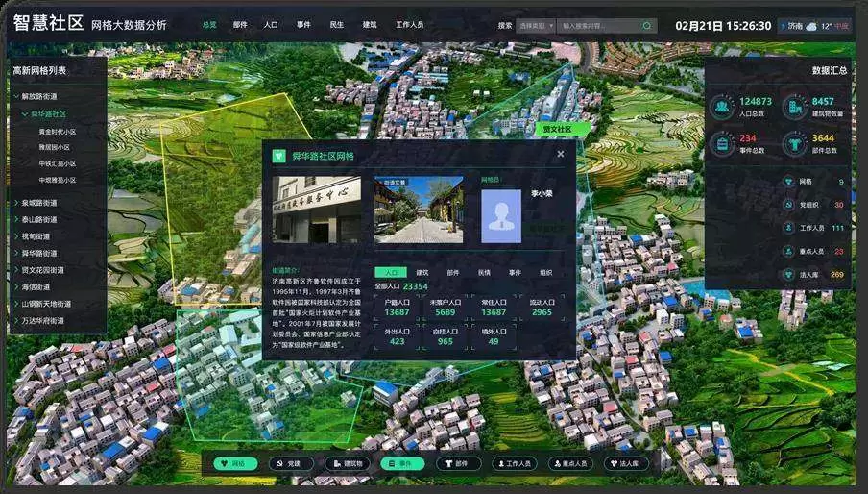Switch to the 建筑 tab in popup
868x494 pixels.
click(422, 272)
